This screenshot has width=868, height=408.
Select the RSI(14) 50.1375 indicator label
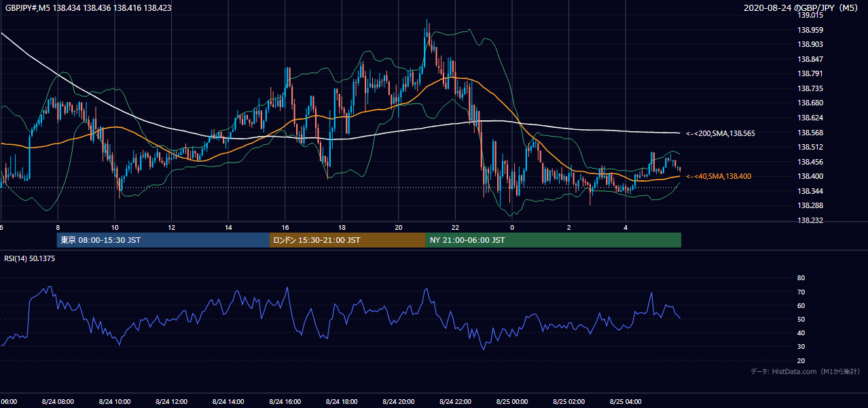coord(30,258)
